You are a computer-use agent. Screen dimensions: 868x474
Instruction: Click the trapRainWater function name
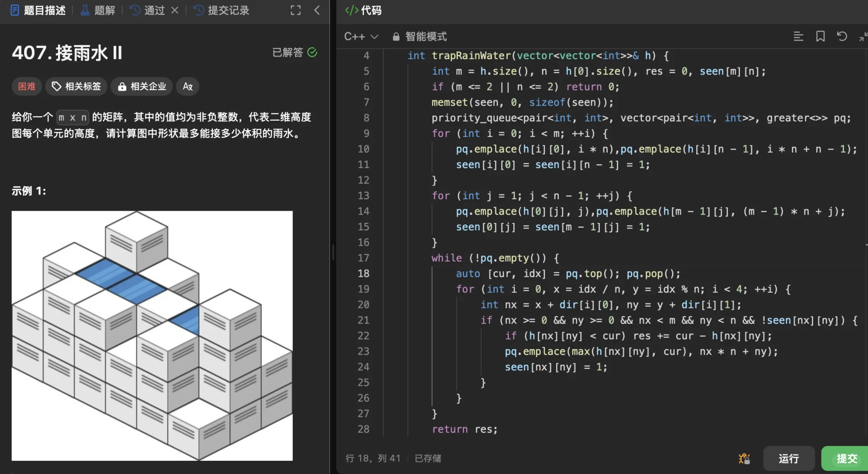[471, 56]
